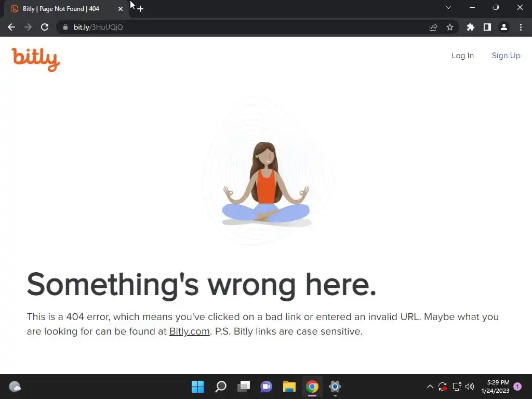This screenshot has width=532, height=399.
Task: Close the Bitly 404 tab
Action: pos(121,9)
